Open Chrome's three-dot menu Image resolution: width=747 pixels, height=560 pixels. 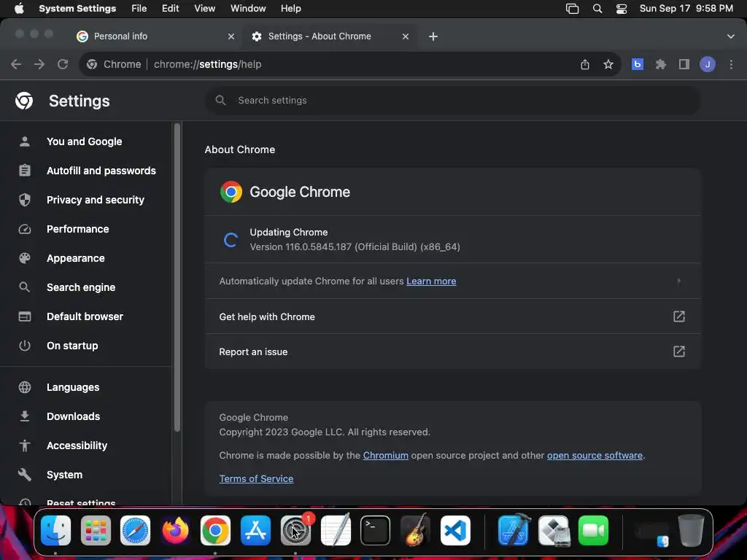pyautogui.click(x=731, y=64)
